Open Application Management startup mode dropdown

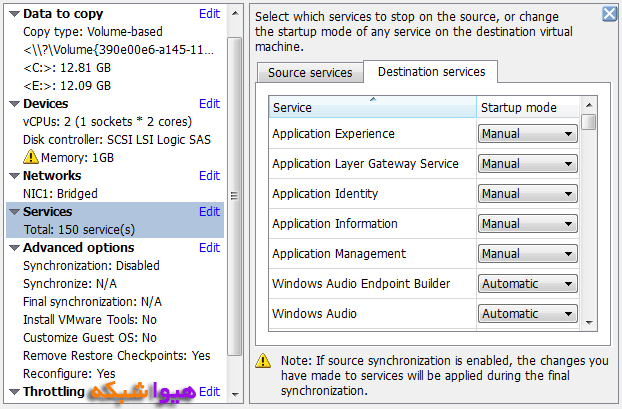528,254
